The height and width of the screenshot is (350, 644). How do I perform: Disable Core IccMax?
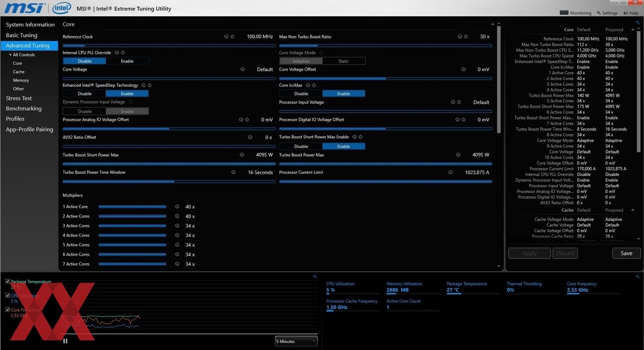tap(301, 94)
